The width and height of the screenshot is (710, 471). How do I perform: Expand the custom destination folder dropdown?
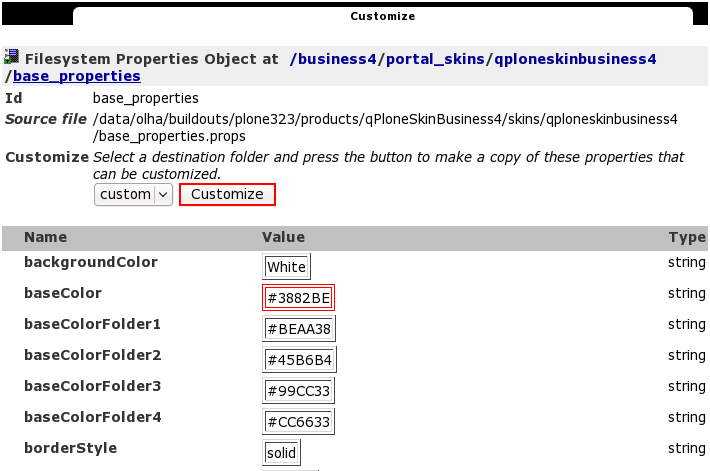tap(134, 194)
